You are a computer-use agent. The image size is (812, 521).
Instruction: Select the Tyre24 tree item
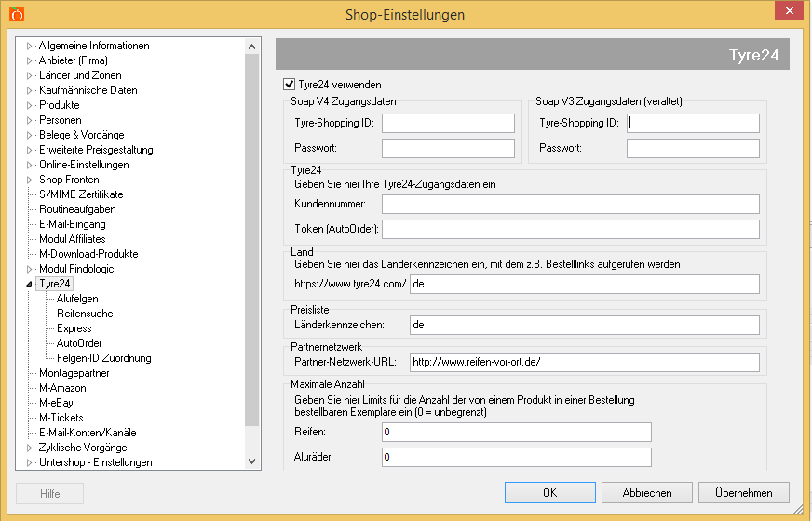[x=54, y=284]
